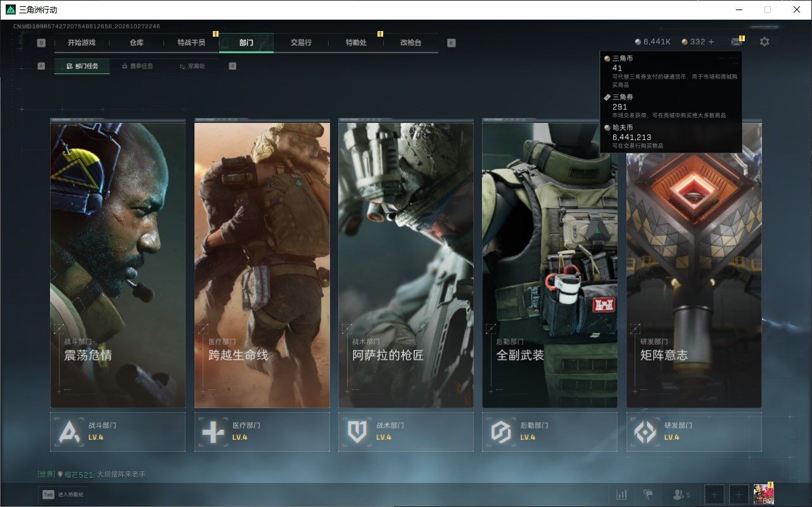Open the 改枪台 tab
The height and width of the screenshot is (507, 812).
click(410, 42)
